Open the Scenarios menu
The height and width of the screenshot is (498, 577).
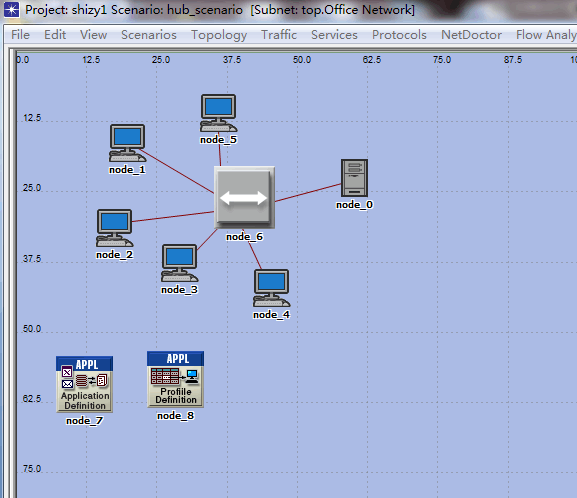click(149, 35)
